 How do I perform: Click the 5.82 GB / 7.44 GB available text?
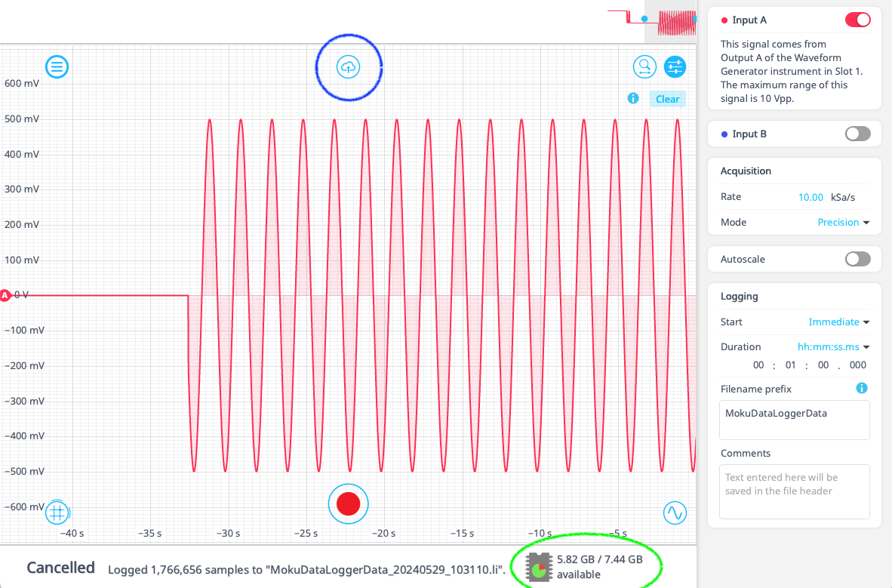pos(600,567)
